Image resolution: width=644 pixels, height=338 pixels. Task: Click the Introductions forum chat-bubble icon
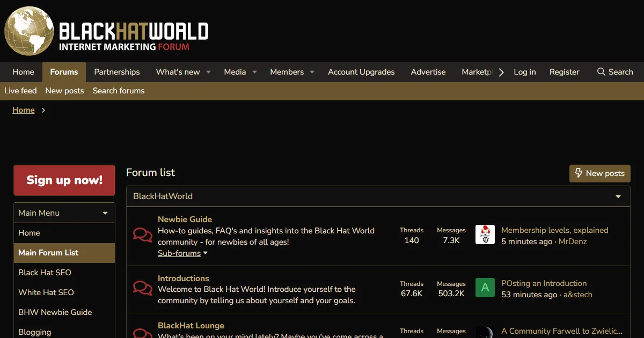(x=142, y=288)
